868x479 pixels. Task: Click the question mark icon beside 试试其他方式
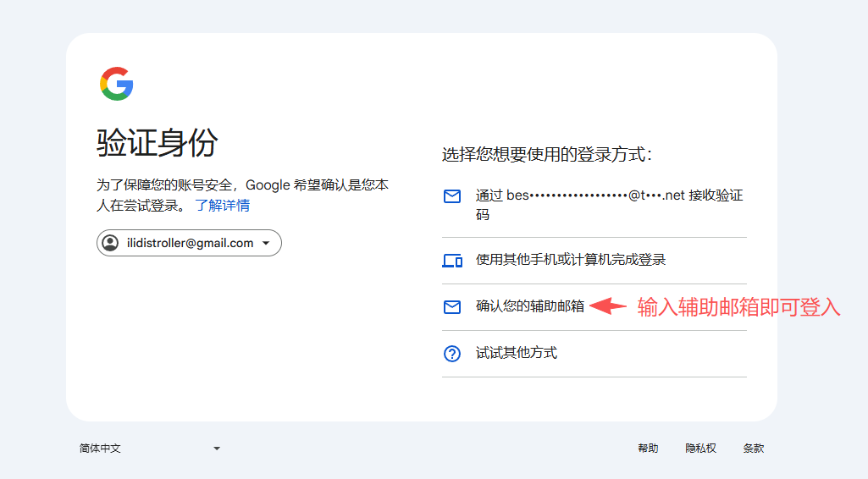click(x=452, y=354)
